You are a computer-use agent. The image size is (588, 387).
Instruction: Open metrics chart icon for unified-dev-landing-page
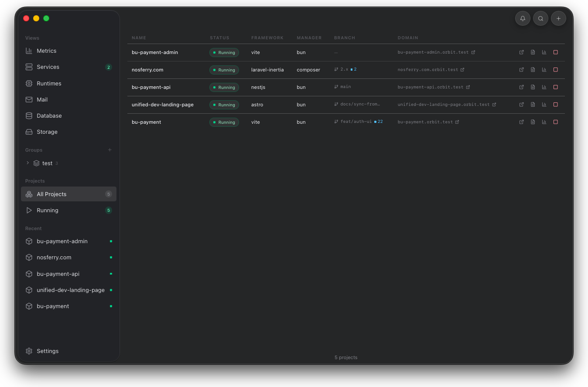pos(544,105)
